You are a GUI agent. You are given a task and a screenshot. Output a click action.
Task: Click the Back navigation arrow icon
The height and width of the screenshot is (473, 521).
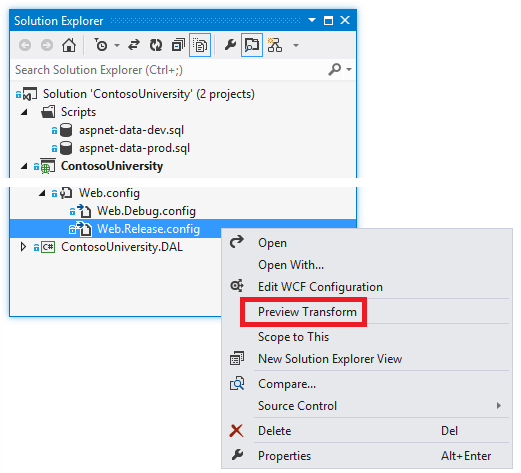coord(25,45)
